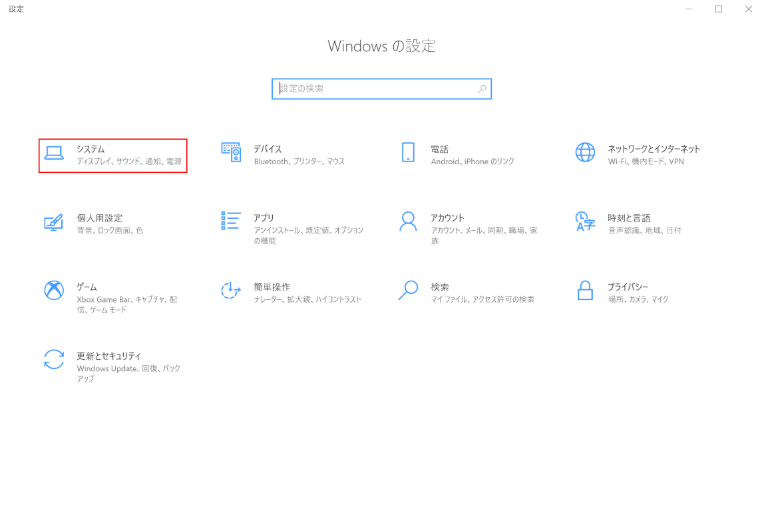Open 更新とセキュリティ title link
The height and width of the screenshot is (532, 760).
coord(108,356)
